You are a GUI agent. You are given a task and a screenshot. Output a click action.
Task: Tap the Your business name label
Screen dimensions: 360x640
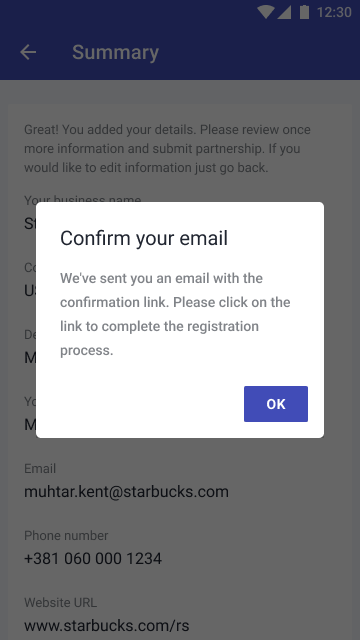[83, 200]
